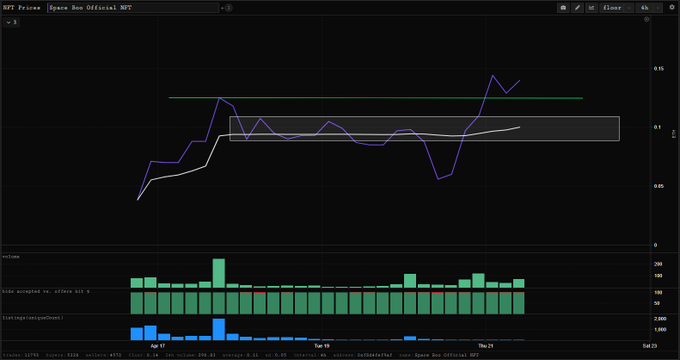The height and width of the screenshot is (360, 680).
Task: Click the contract address in status bar
Action: click(x=363, y=355)
